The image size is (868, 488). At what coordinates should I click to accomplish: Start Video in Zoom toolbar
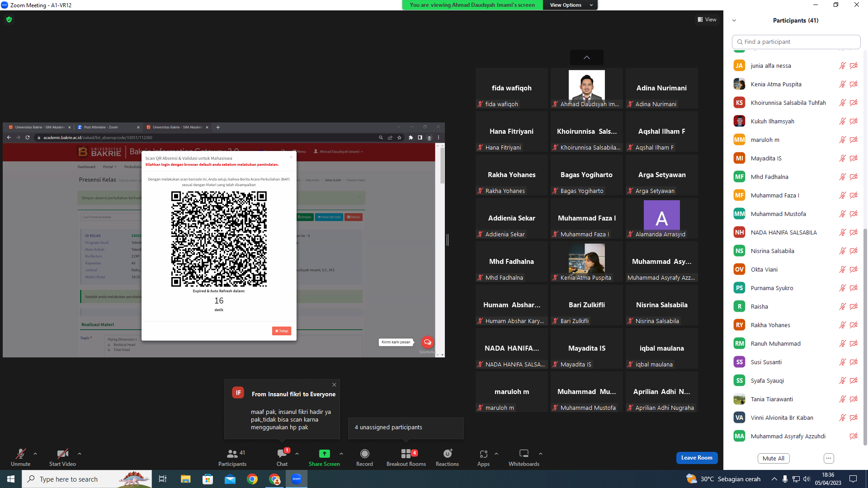[62, 457]
